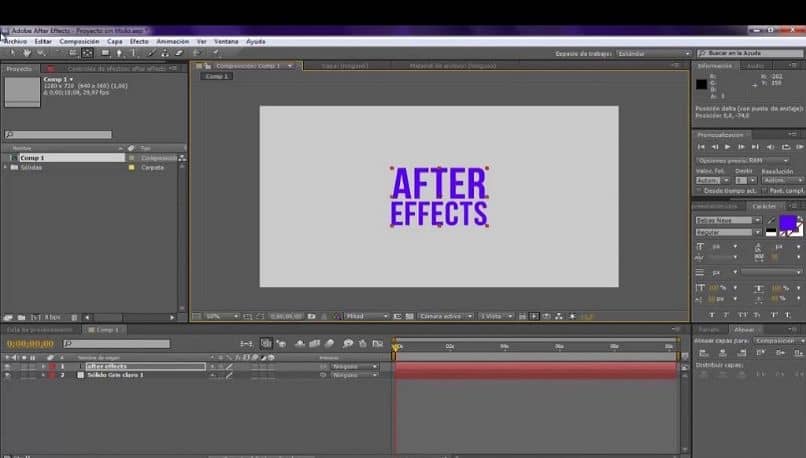
Task: Open the 'Cámara activa' view dropdown
Action: pyautogui.click(x=445, y=316)
